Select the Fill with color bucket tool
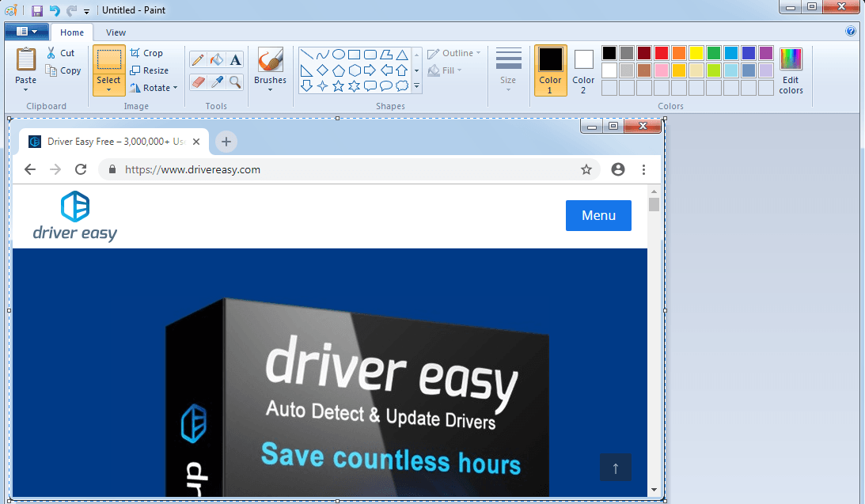The height and width of the screenshot is (504, 865). pyautogui.click(x=217, y=60)
